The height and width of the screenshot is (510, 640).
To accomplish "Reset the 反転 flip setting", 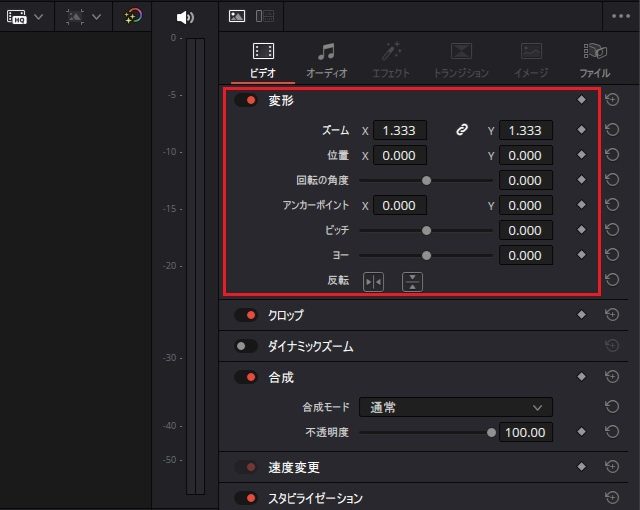I will (612, 280).
